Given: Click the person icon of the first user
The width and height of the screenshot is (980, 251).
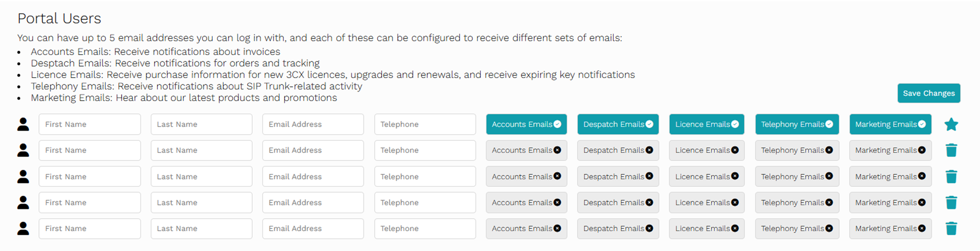Looking at the screenshot, I should click(23, 124).
